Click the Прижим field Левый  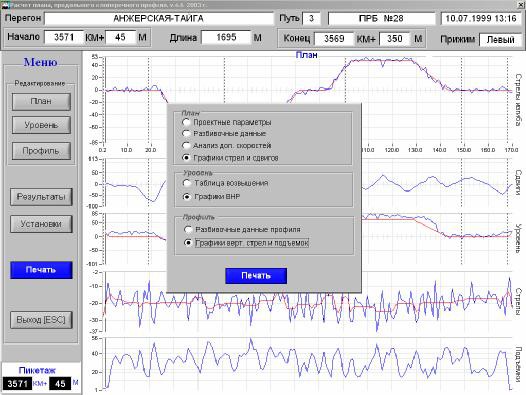pyautogui.click(x=500, y=40)
